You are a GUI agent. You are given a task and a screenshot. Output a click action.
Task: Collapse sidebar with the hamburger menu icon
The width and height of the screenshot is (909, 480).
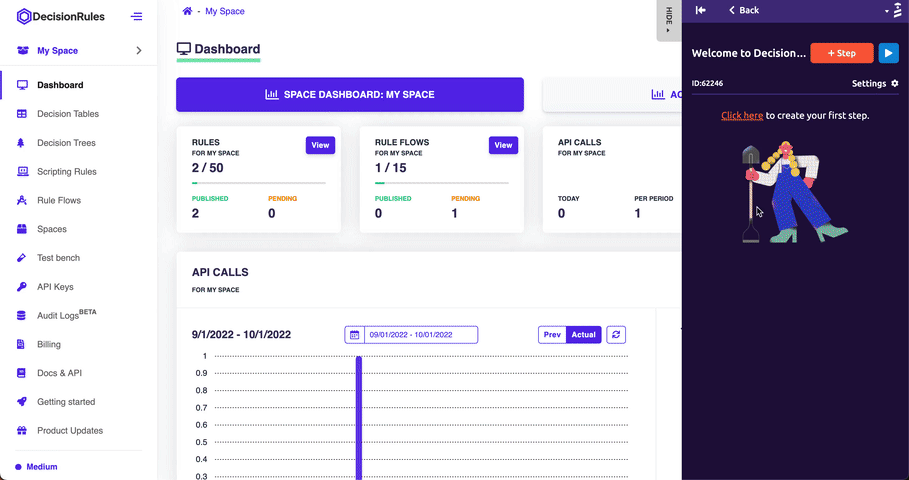point(136,16)
